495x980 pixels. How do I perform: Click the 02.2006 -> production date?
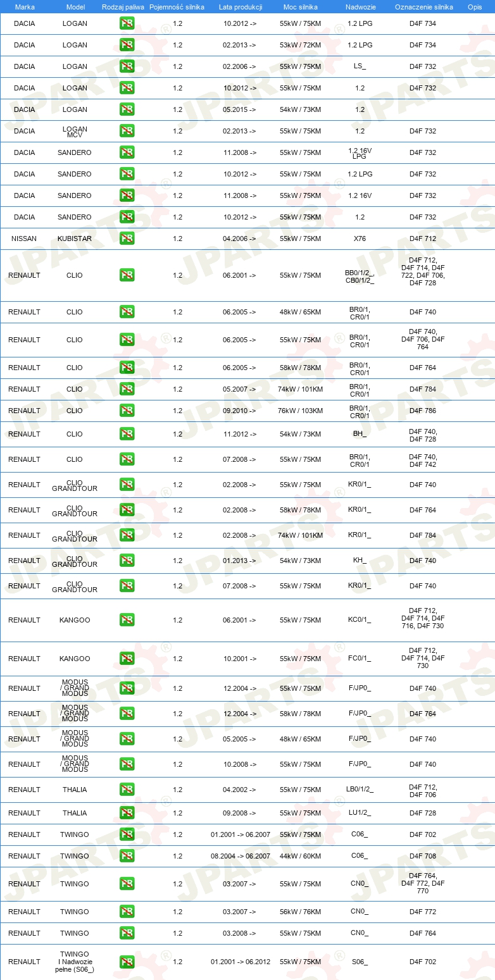click(239, 66)
